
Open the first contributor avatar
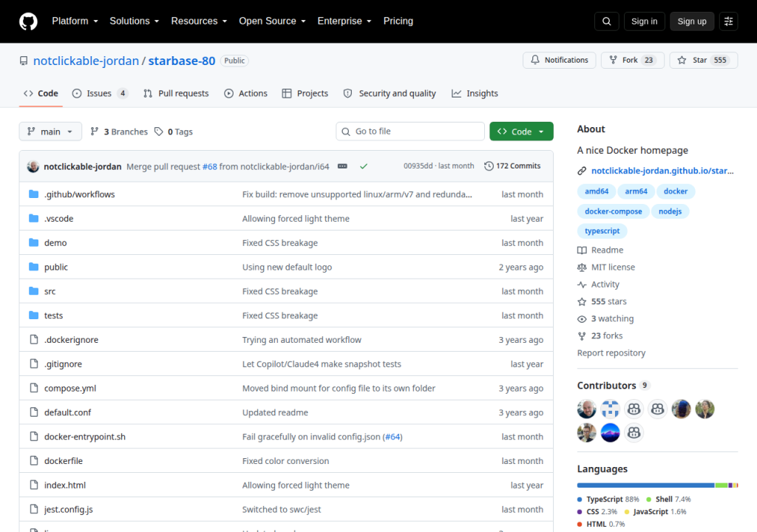coord(586,409)
